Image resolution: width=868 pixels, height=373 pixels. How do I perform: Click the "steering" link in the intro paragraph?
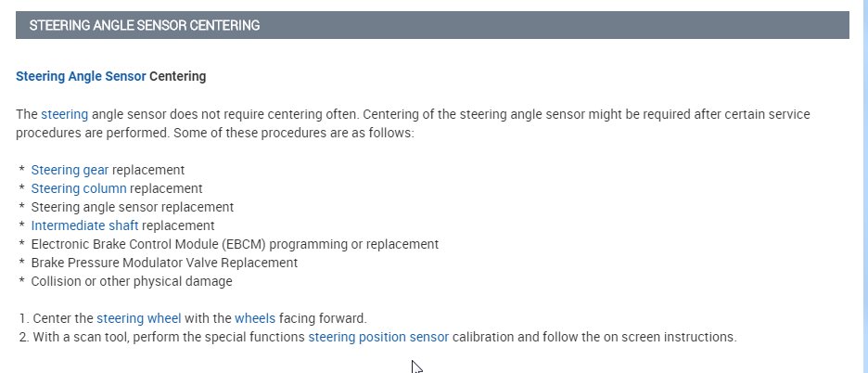coord(64,114)
